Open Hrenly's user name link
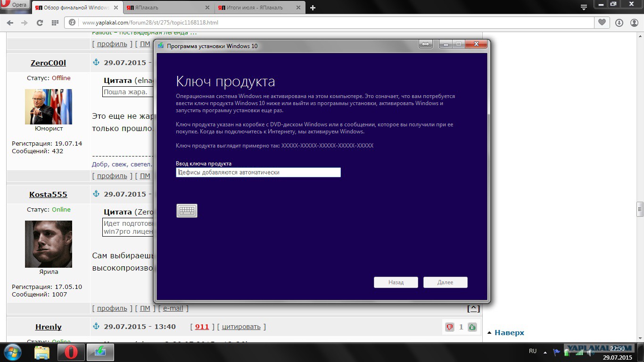The image size is (644, 362). pos(49,327)
